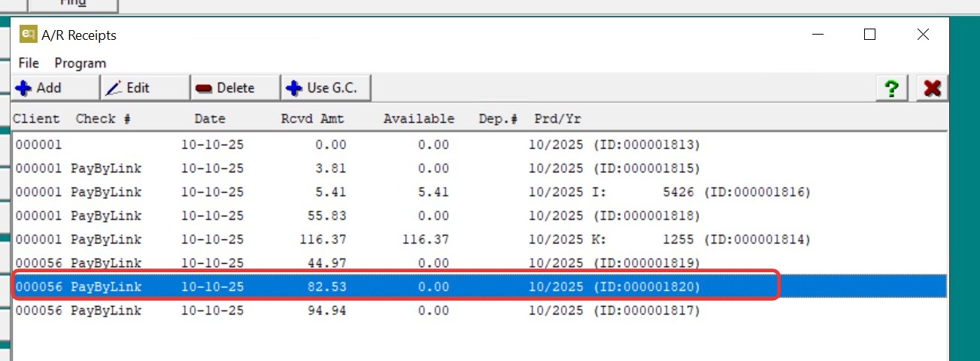This screenshot has width=980, height=361.
Task: Click the Use G.C. button
Action: coord(326,88)
